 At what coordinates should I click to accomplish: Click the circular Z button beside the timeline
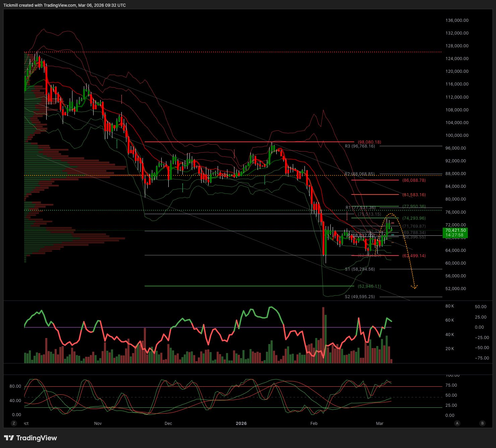(14, 423)
